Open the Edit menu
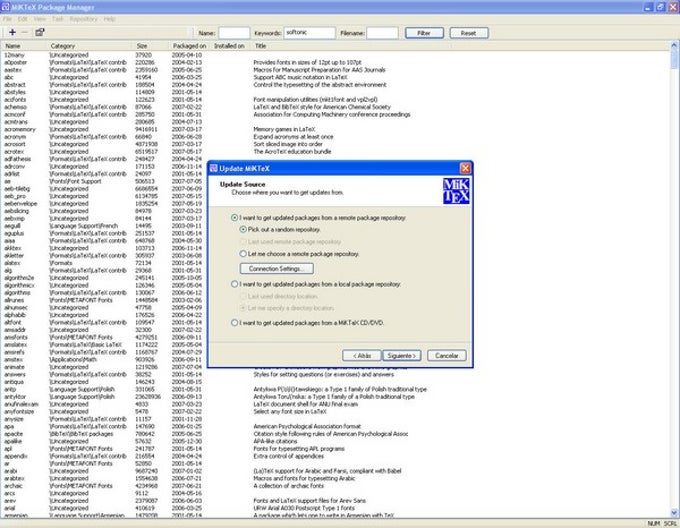Viewport: 680px width, 528px height. (23, 19)
